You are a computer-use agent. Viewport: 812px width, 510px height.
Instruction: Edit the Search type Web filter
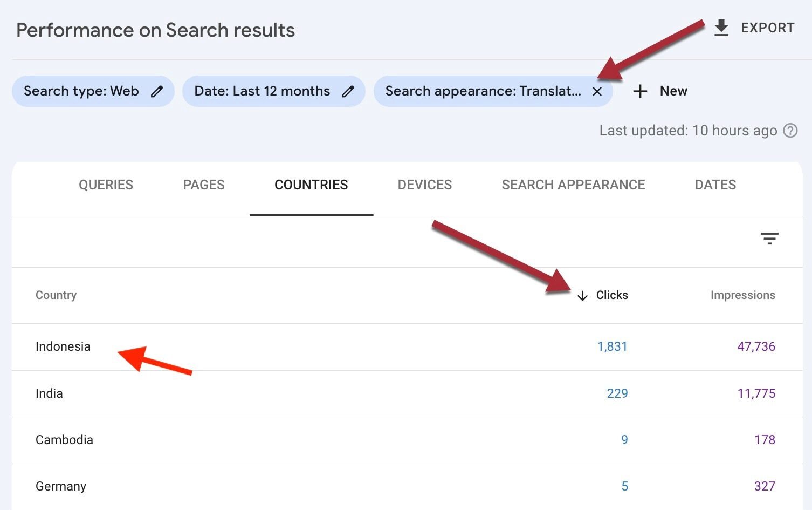click(x=156, y=91)
